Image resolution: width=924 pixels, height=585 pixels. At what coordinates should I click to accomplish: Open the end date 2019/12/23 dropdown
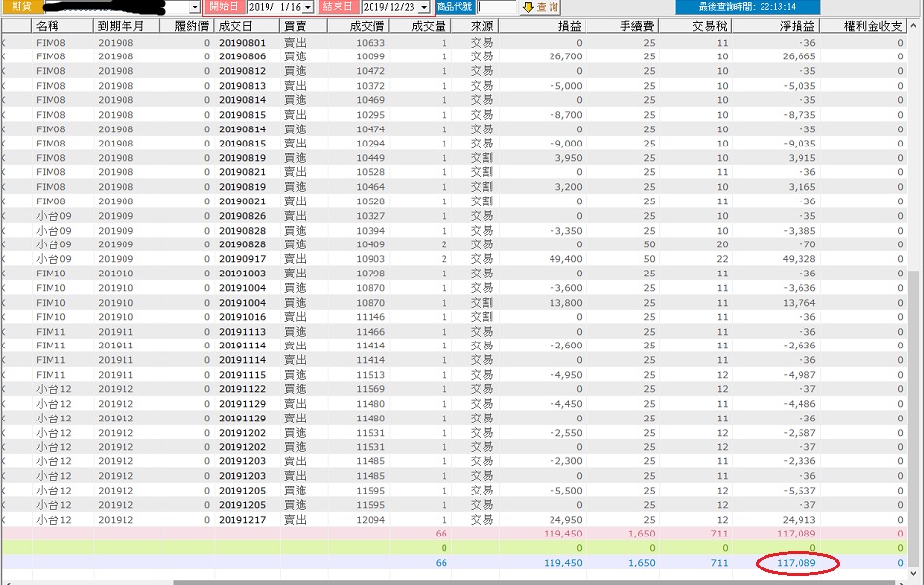(x=424, y=7)
